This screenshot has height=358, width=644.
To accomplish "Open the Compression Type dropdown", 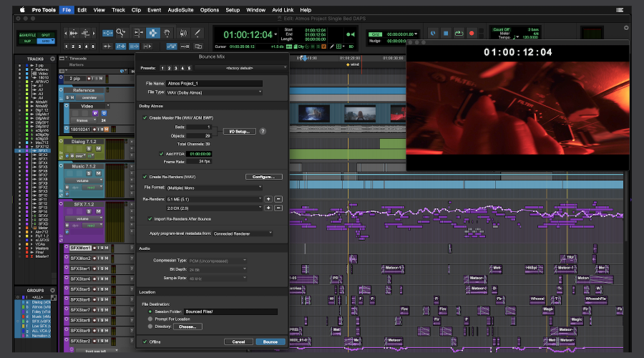I will (218, 261).
